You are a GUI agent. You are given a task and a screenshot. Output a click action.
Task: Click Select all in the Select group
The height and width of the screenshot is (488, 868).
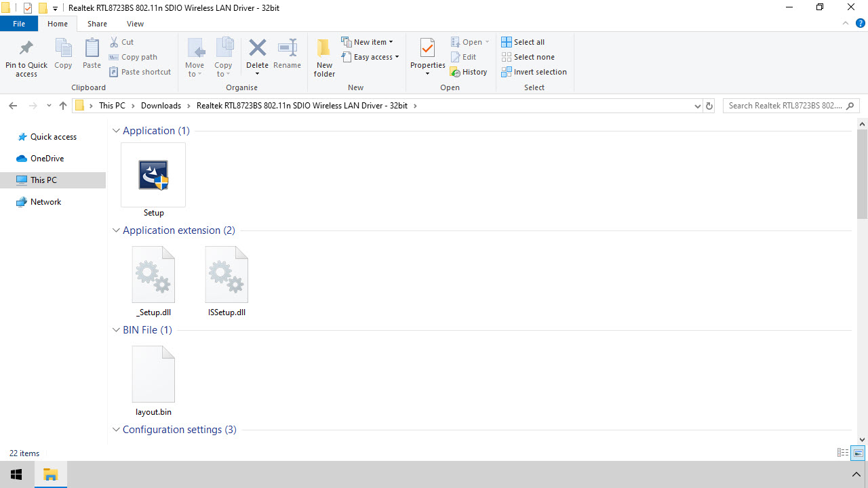pyautogui.click(x=523, y=42)
